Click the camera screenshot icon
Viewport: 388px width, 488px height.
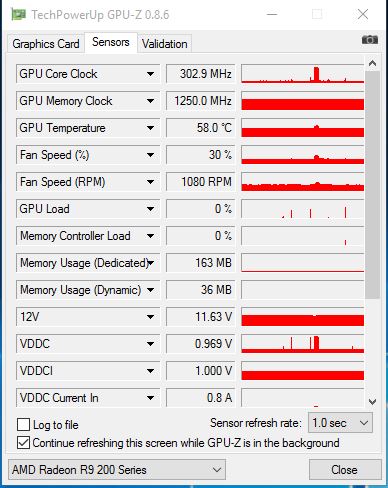(x=370, y=40)
